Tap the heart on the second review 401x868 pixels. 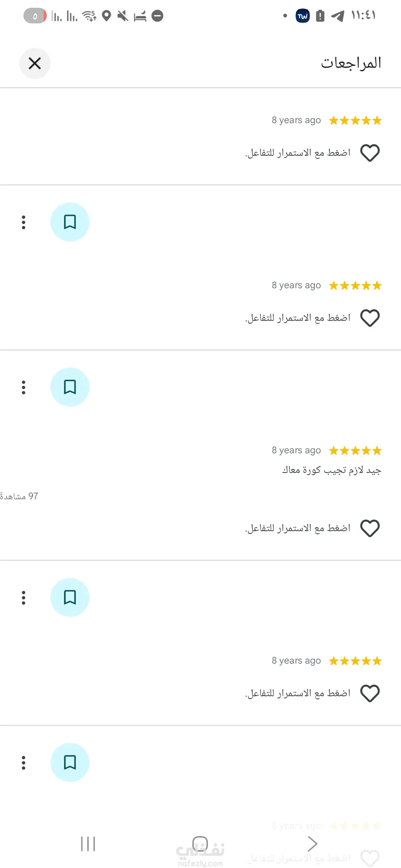tap(370, 318)
